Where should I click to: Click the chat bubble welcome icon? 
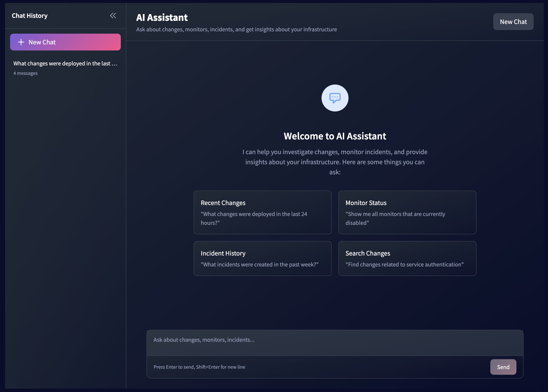pos(335,98)
